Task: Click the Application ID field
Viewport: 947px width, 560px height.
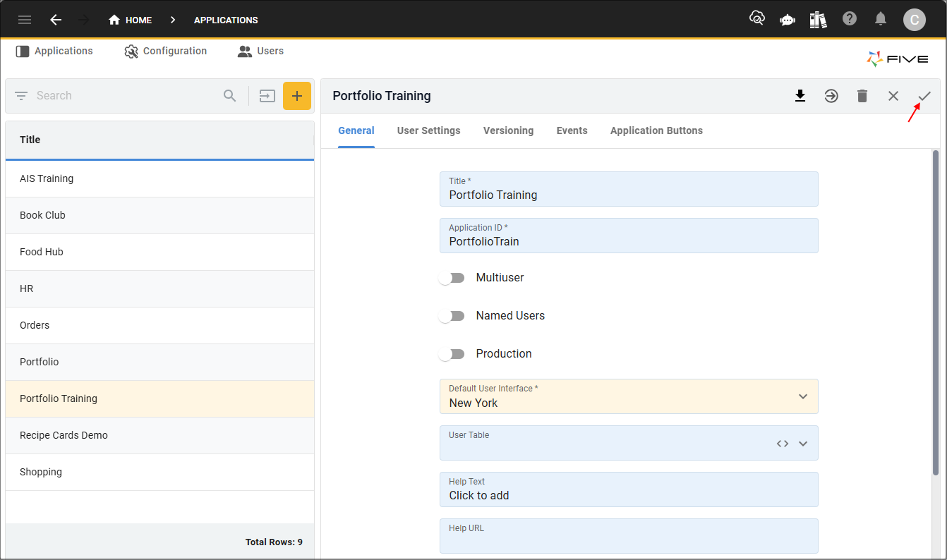Action: pyautogui.click(x=629, y=236)
